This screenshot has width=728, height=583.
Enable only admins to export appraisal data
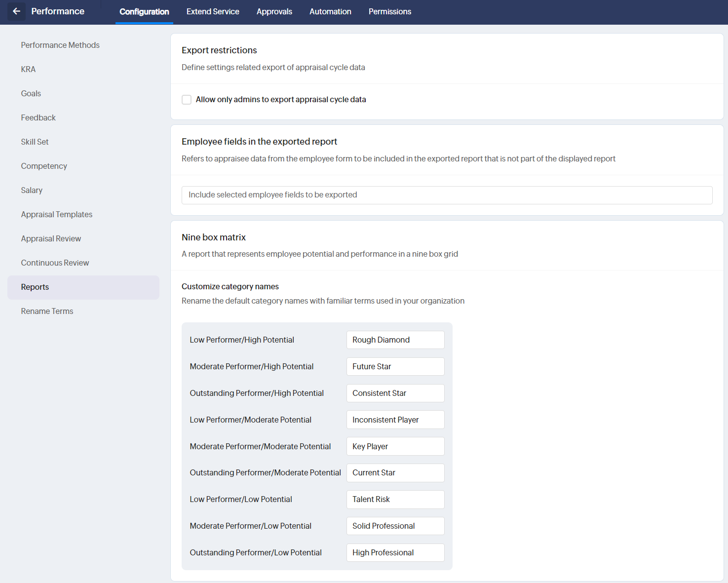point(187,100)
